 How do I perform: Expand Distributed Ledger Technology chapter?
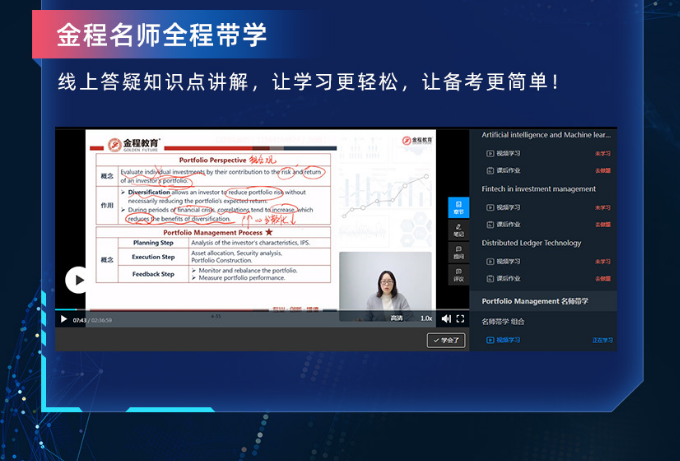(x=531, y=243)
